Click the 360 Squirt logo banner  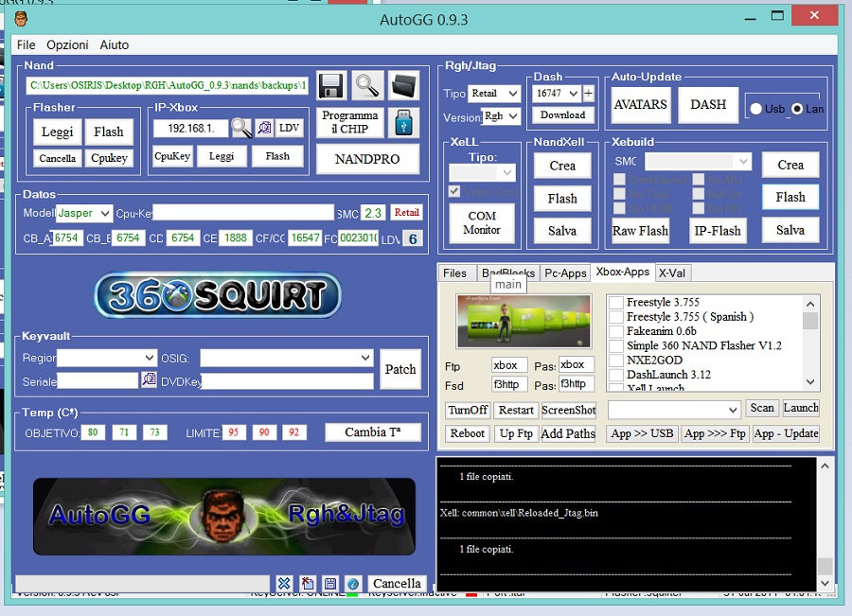tap(218, 295)
